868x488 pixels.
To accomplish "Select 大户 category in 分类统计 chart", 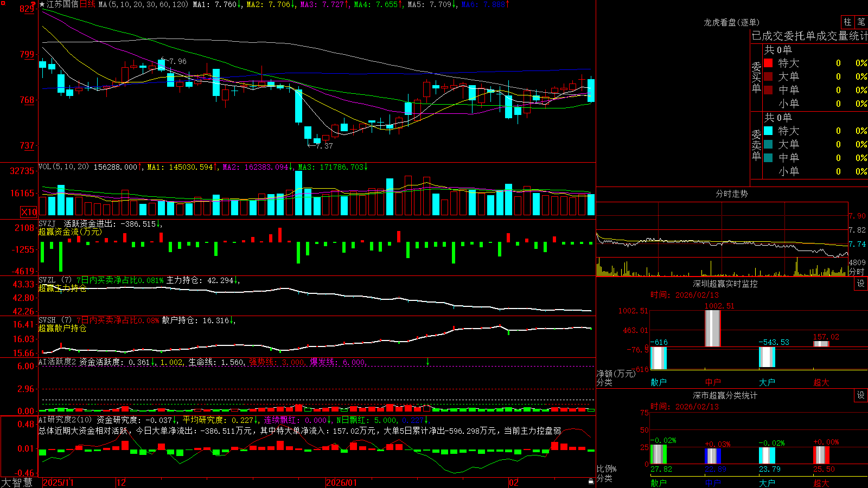I will click(x=767, y=483).
